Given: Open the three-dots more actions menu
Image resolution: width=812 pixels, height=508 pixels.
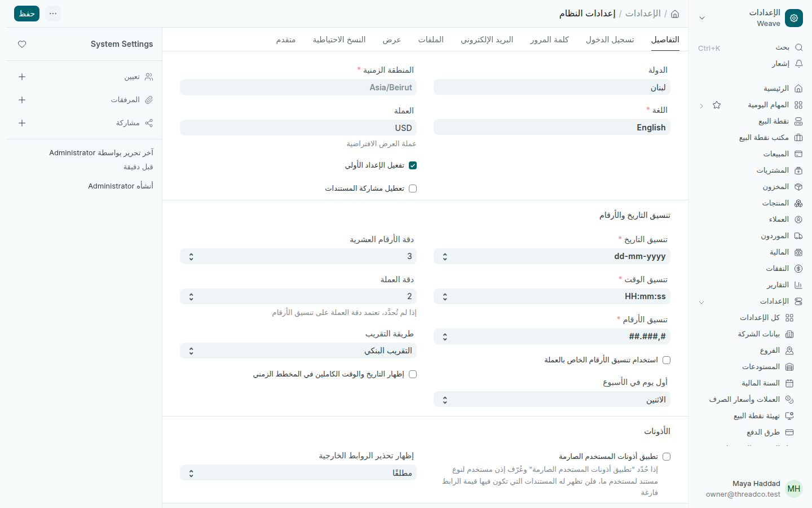Looking at the screenshot, I should click(x=53, y=14).
